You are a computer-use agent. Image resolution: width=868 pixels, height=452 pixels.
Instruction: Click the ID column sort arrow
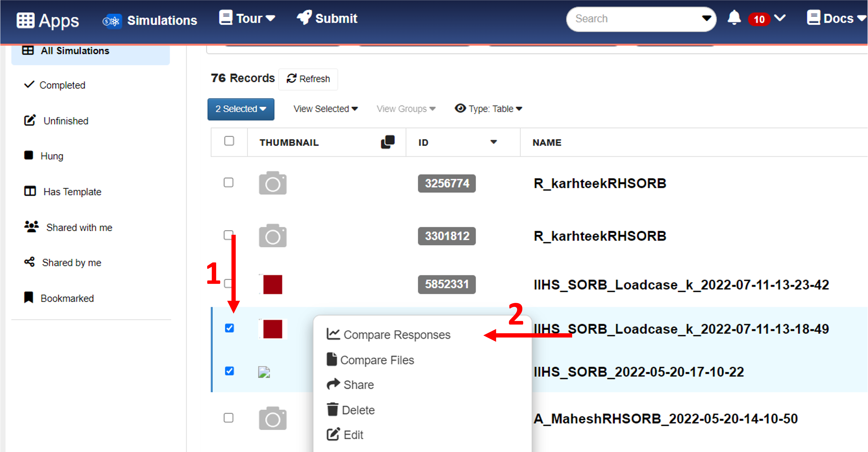[x=494, y=142]
